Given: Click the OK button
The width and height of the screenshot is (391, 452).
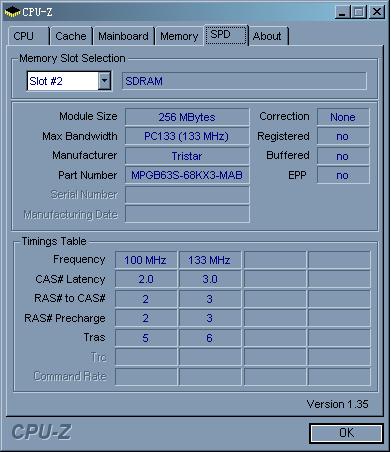Looking at the screenshot, I should [346, 433].
